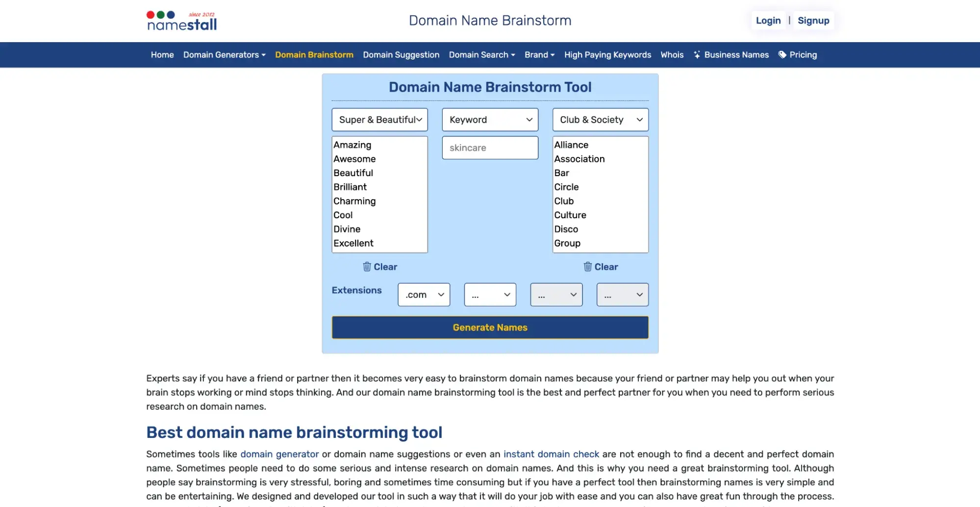Open the Domain Search menu
Image resolution: width=980 pixels, height=507 pixels.
[481, 55]
